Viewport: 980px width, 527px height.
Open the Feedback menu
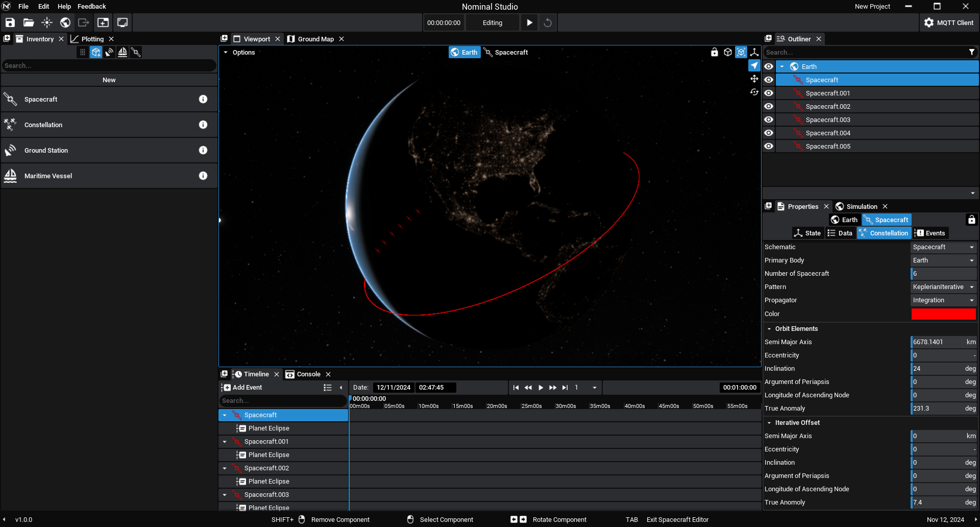(x=91, y=6)
